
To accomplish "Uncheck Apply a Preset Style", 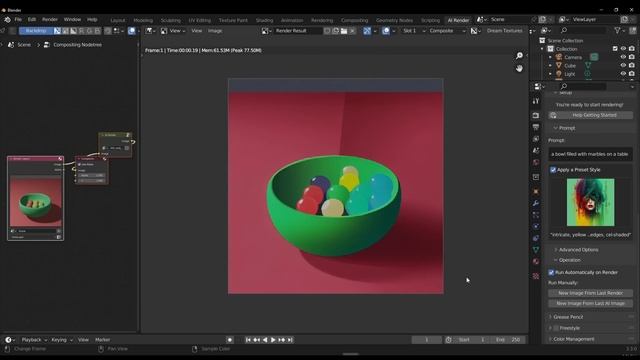I will coord(553,170).
